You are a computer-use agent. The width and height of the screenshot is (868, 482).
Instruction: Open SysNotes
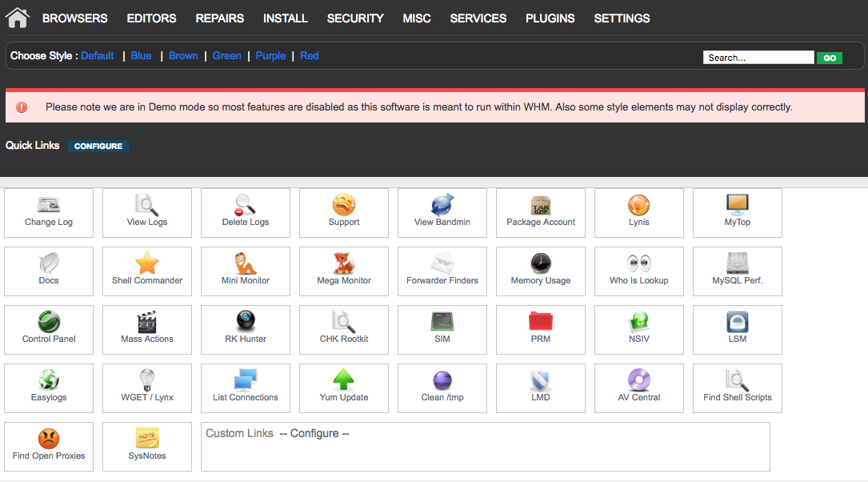click(x=146, y=446)
